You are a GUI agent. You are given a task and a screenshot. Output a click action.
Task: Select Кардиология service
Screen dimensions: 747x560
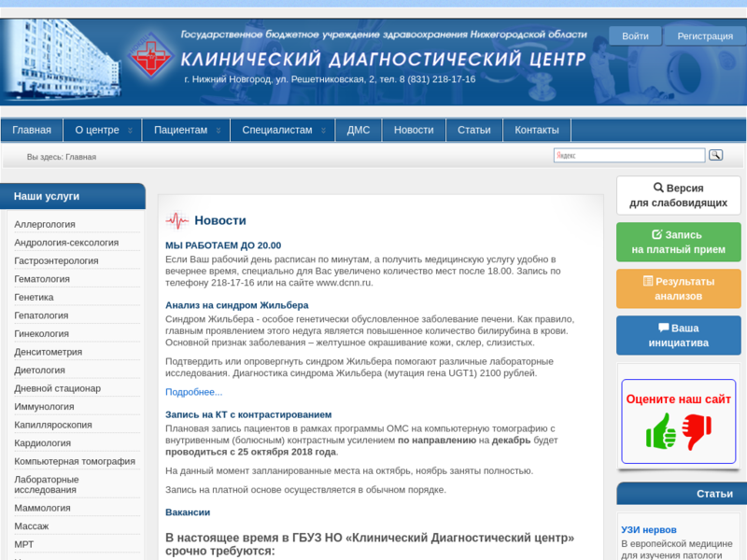point(42,443)
